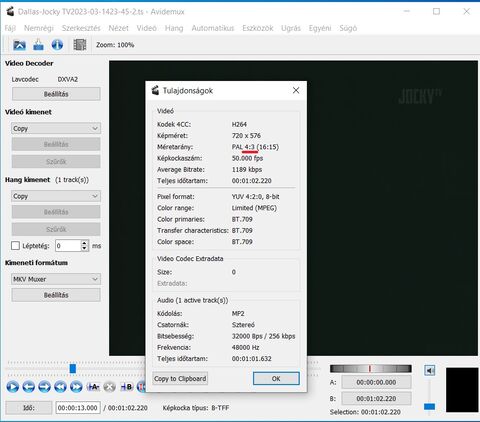
Task: Open the Súgó menu
Action: tap(348, 28)
